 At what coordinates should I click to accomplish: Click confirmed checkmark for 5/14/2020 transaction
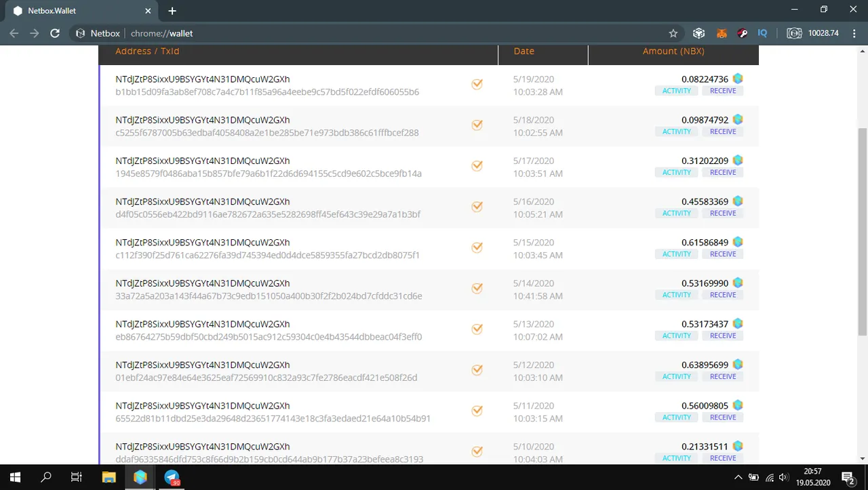point(477,288)
